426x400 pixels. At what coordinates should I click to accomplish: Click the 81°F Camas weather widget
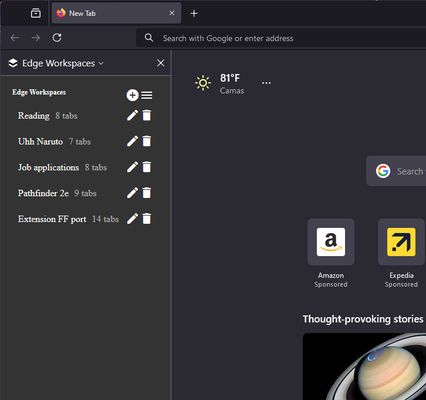(x=220, y=83)
